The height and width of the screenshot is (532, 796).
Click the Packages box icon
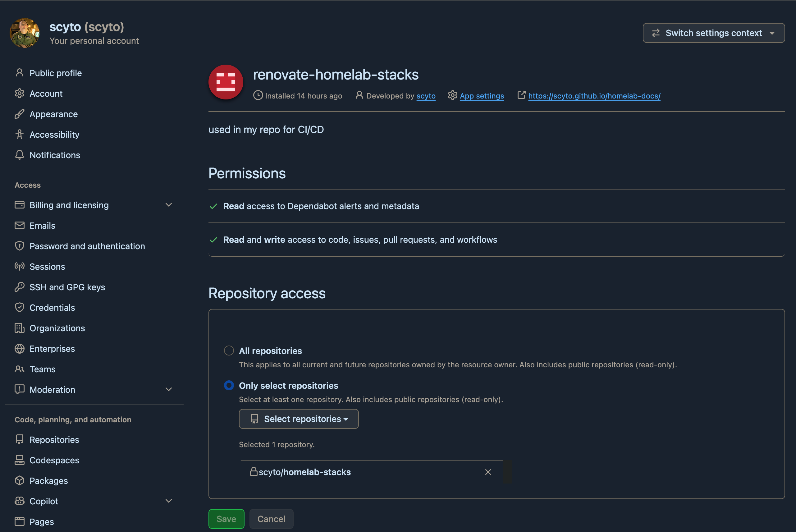pyautogui.click(x=19, y=480)
